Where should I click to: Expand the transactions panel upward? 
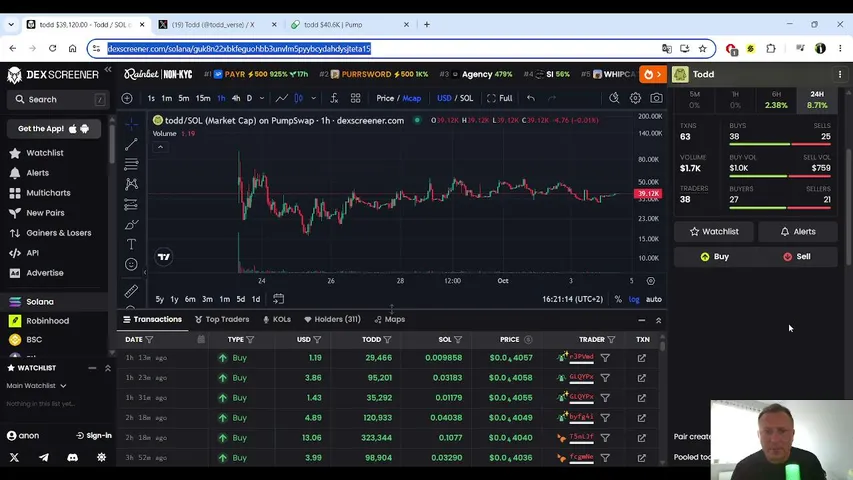[x=658, y=321]
